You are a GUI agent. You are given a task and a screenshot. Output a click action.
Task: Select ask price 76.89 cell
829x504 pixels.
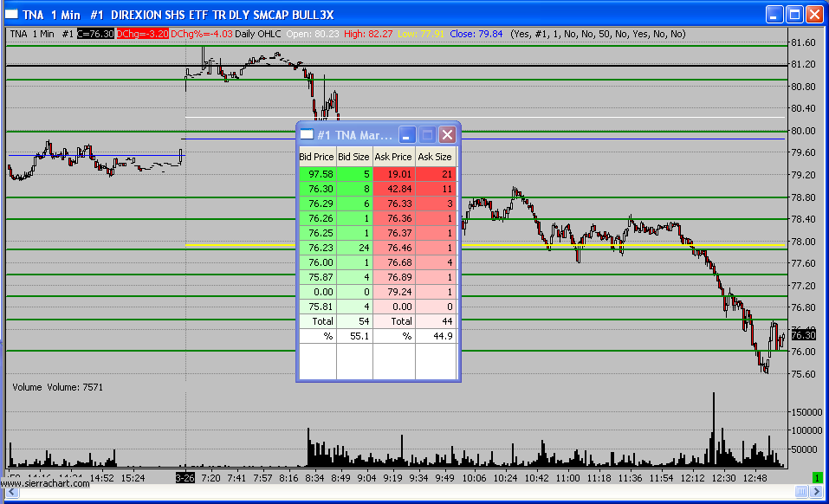pyautogui.click(x=394, y=277)
